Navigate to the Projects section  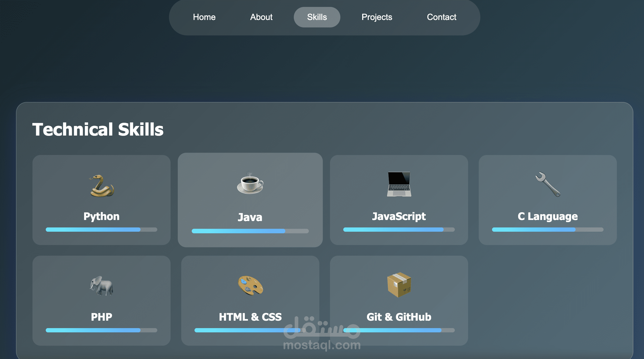[x=377, y=17]
